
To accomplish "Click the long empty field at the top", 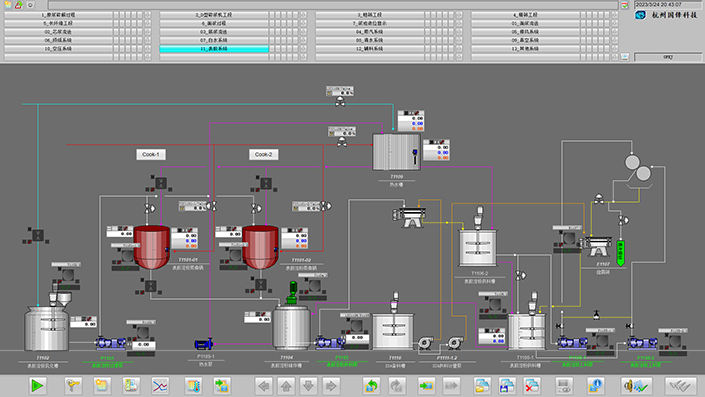I will coord(333,5).
